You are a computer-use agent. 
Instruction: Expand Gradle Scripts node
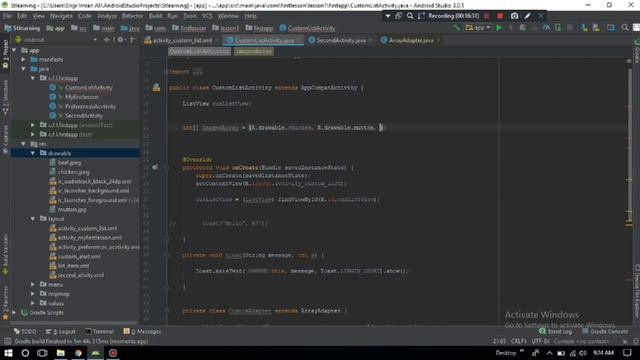(14, 312)
